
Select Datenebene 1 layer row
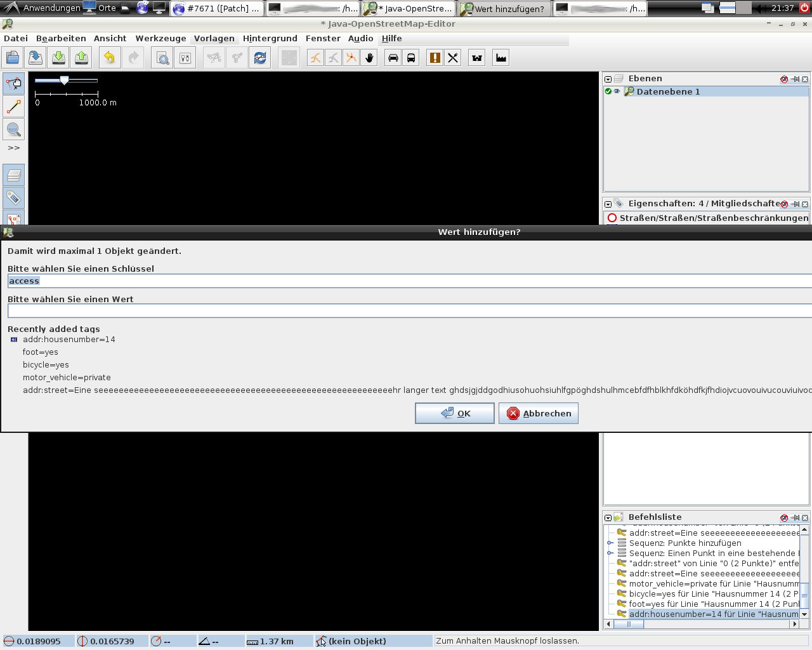click(x=706, y=91)
